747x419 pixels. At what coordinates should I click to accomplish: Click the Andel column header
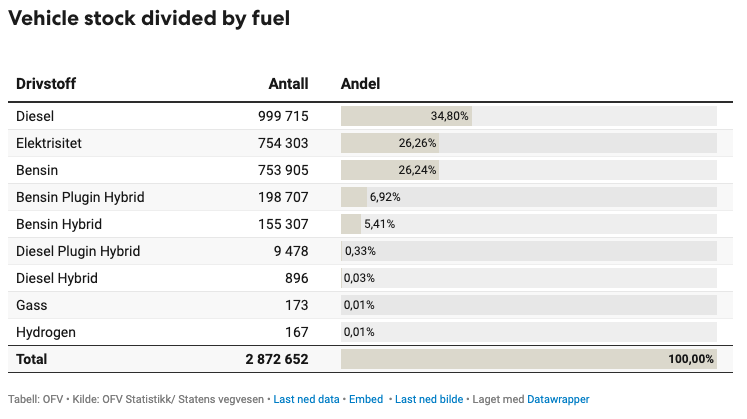click(x=360, y=84)
